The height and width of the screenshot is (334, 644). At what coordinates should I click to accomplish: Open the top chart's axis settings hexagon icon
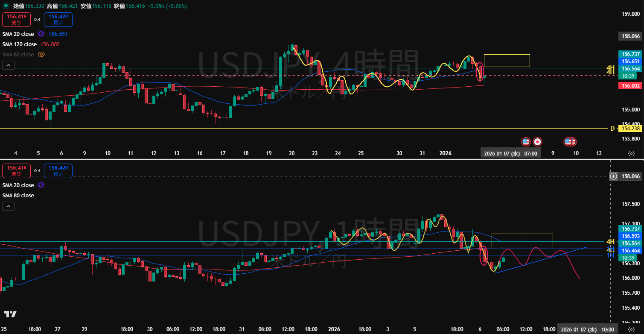click(x=631, y=153)
